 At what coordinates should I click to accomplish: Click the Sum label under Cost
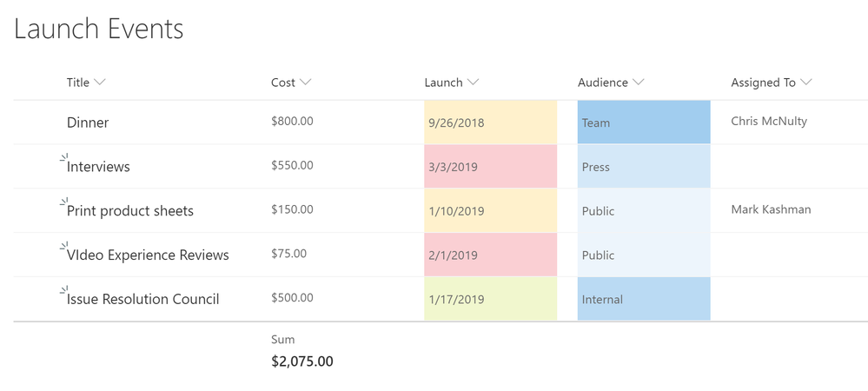[x=283, y=340]
